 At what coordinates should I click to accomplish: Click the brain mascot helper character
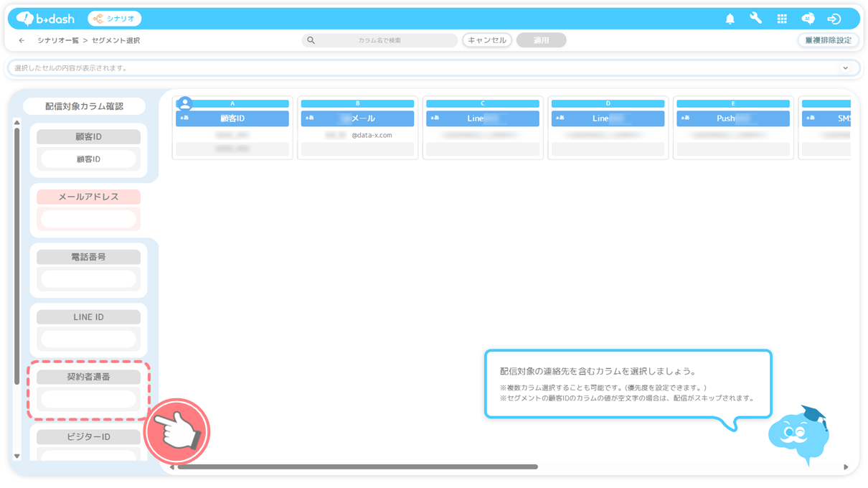click(x=797, y=435)
